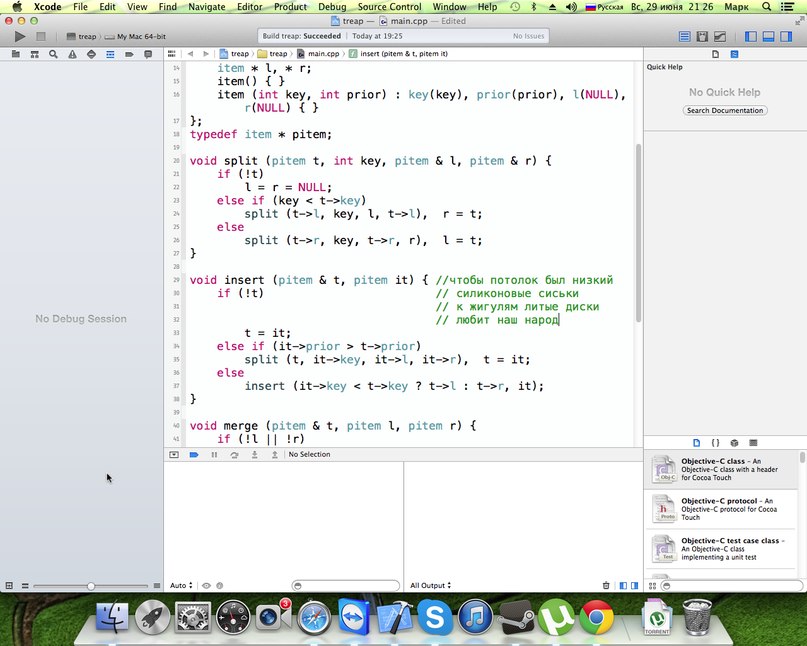Focus the variables filter field

pos(345,585)
